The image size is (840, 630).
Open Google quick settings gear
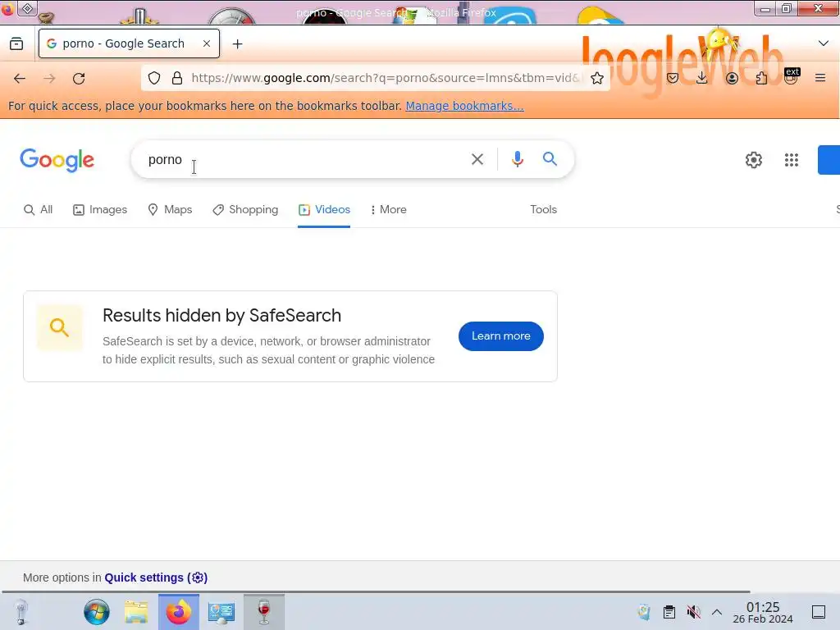(x=754, y=160)
